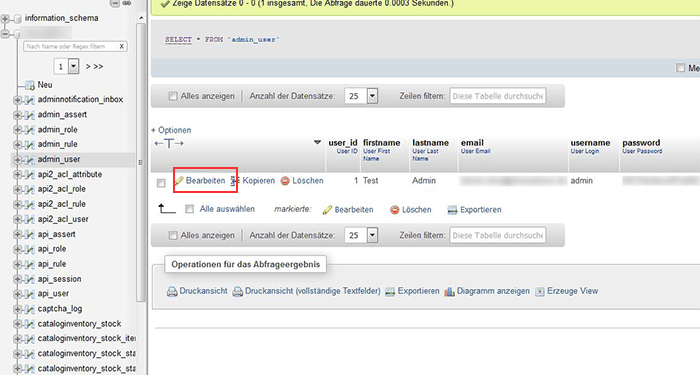Image resolution: width=700 pixels, height=375 pixels.
Task: Click the table icon beside api_session
Action: (29, 279)
